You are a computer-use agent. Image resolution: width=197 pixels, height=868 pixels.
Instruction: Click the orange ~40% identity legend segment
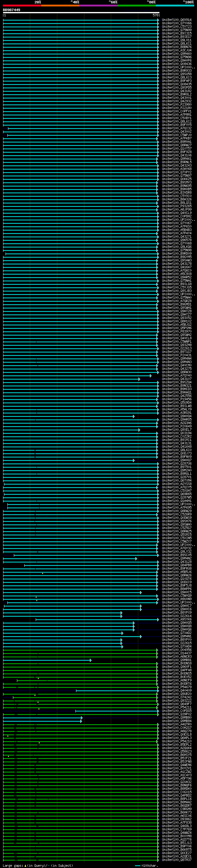pos(61,6)
